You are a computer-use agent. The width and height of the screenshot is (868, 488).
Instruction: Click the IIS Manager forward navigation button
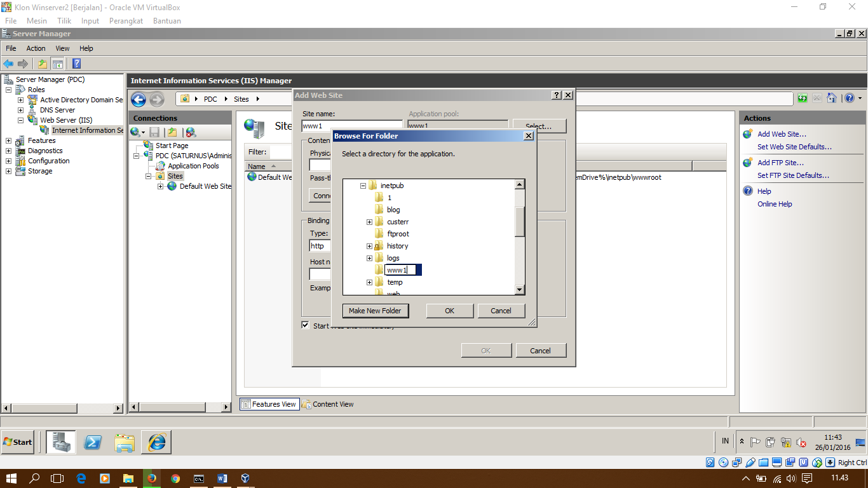[156, 99]
